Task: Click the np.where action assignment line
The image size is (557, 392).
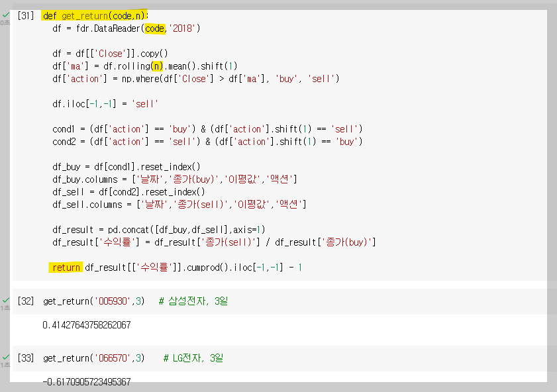Action: click(x=196, y=79)
